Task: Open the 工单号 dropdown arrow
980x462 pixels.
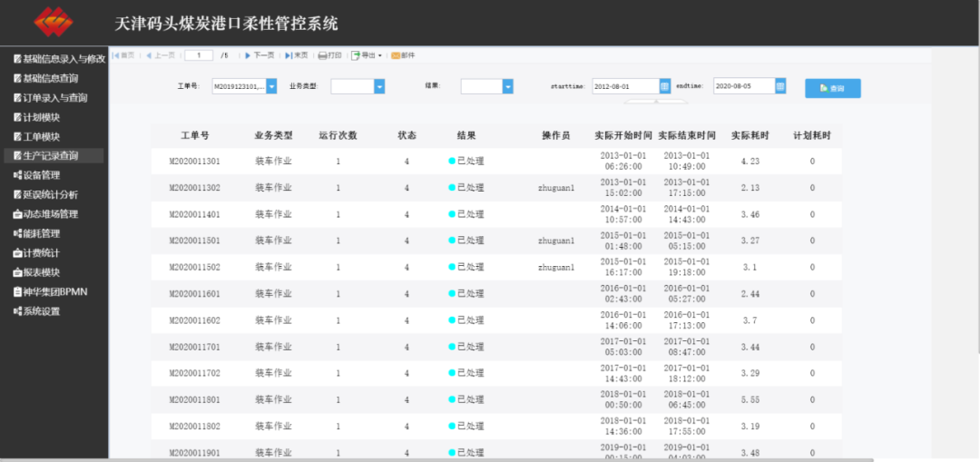Action: [271, 86]
